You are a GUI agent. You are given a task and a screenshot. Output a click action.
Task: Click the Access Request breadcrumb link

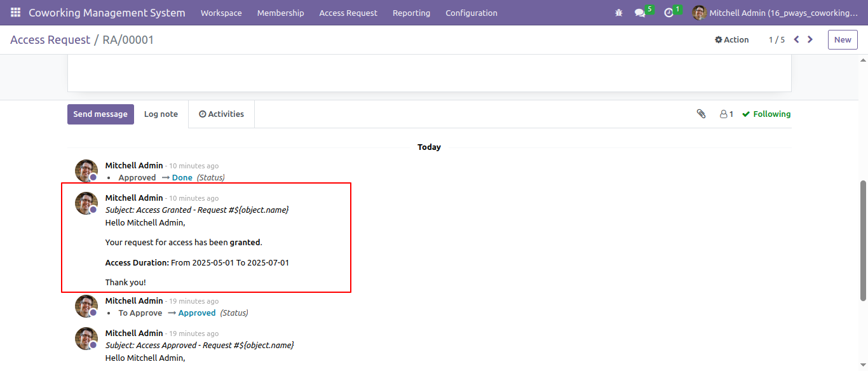click(x=50, y=39)
